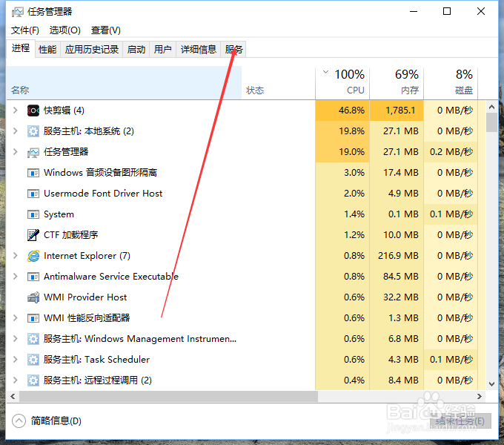
Task: Expand WMI 性能反向适配器 row
Action: pos(15,317)
